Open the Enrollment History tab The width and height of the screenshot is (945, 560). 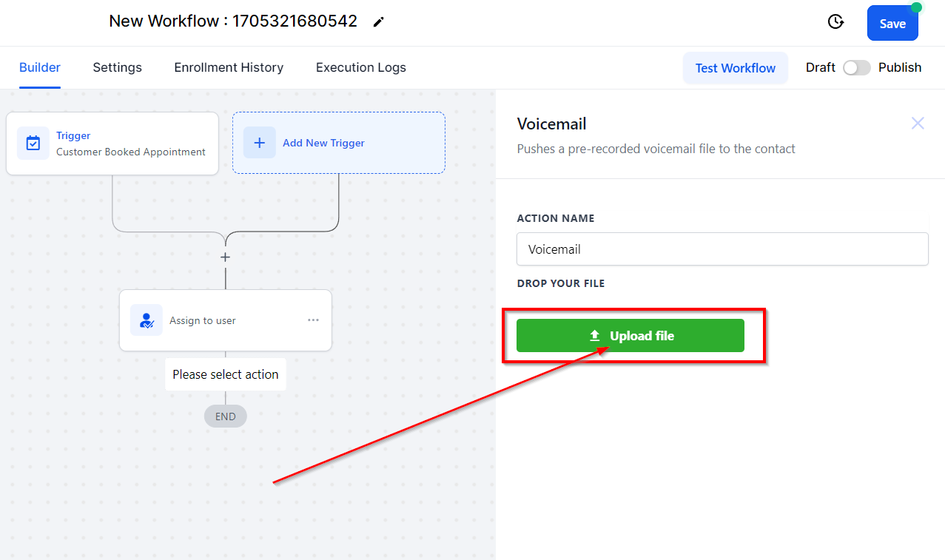click(229, 67)
